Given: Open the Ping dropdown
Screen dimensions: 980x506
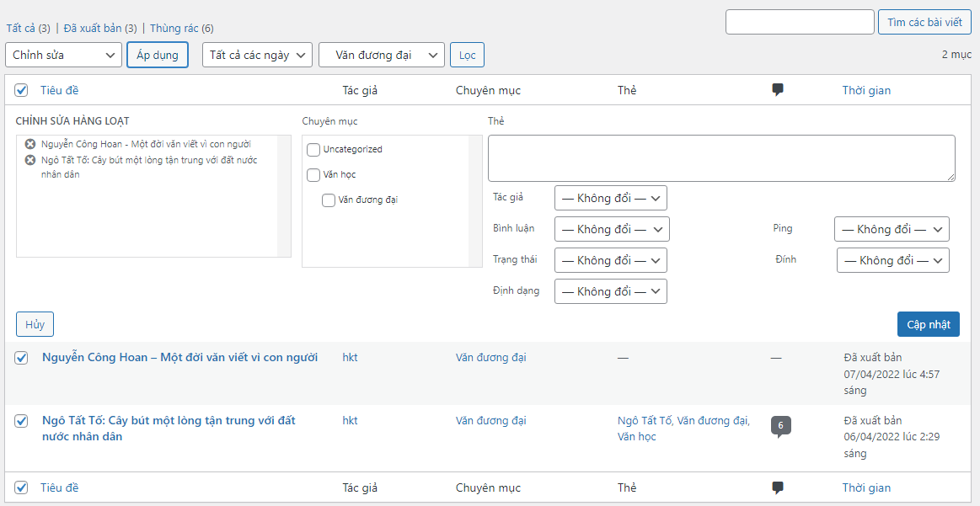Looking at the screenshot, I should pos(892,229).
